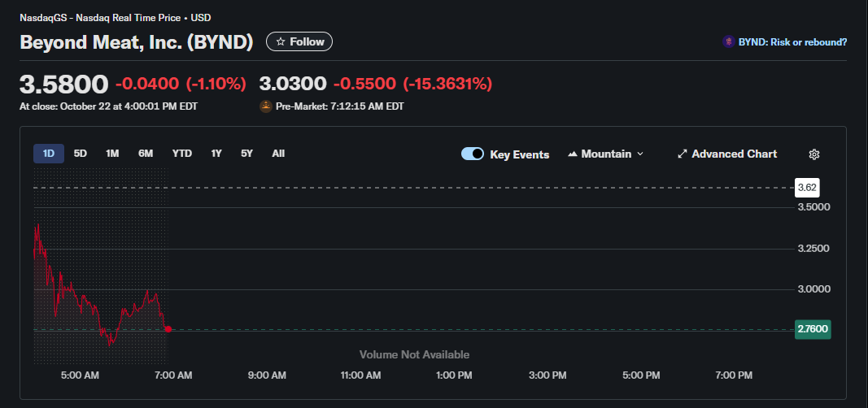Click the Beyond Meat, Inc. (BYND) title
Image resolution: width=868 pixels, height=408 pixels.
137,42
